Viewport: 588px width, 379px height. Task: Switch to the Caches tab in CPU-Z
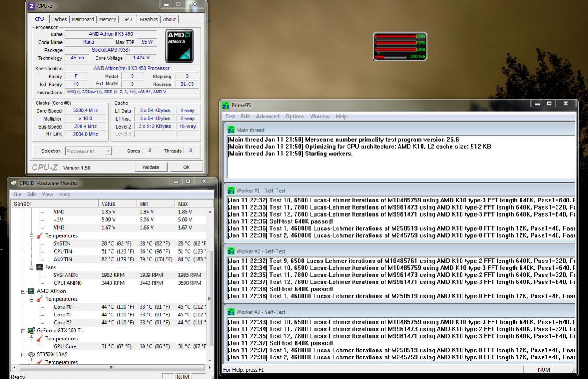[59, 19]
